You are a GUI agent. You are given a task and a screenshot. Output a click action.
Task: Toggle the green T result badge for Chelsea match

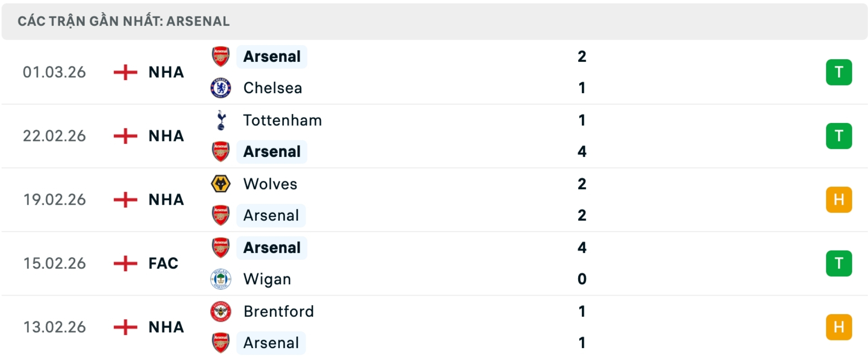[x=839, y=72]
